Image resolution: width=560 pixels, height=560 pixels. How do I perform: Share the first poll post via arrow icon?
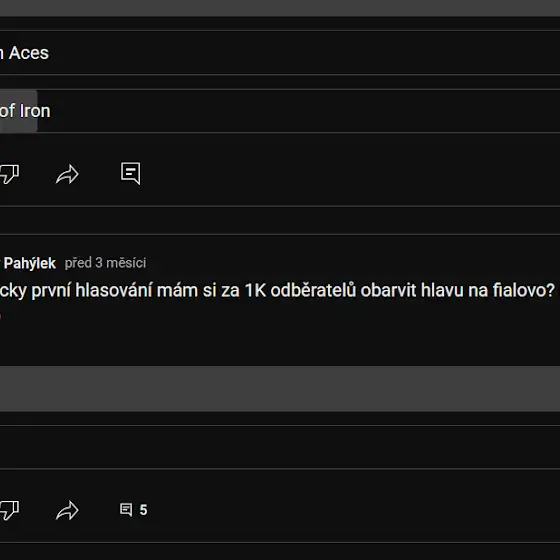[x=67, y=174]
